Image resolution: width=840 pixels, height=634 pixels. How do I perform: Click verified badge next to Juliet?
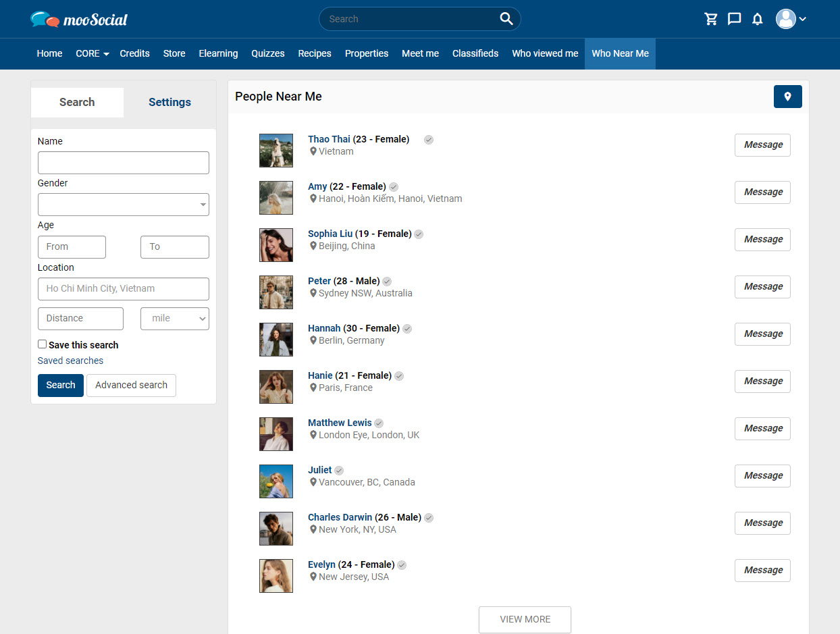click(339, 471)
